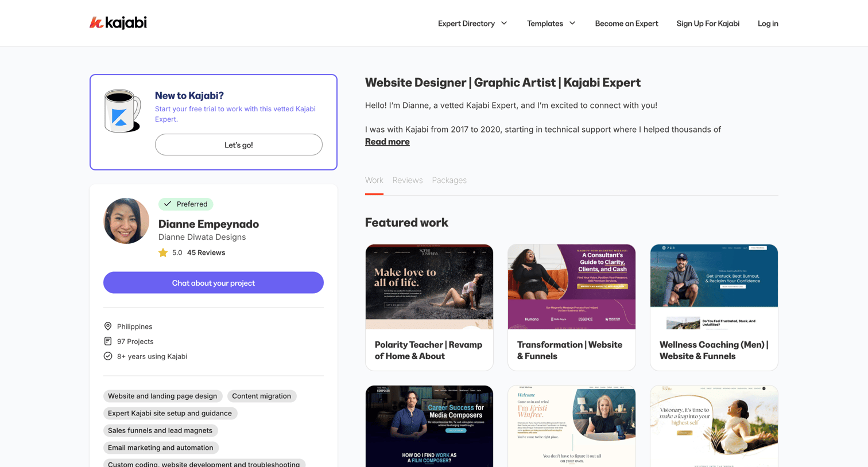868x467 pixels.
Task: Click the 5.0 rating score
Action: tap(177, 252)
